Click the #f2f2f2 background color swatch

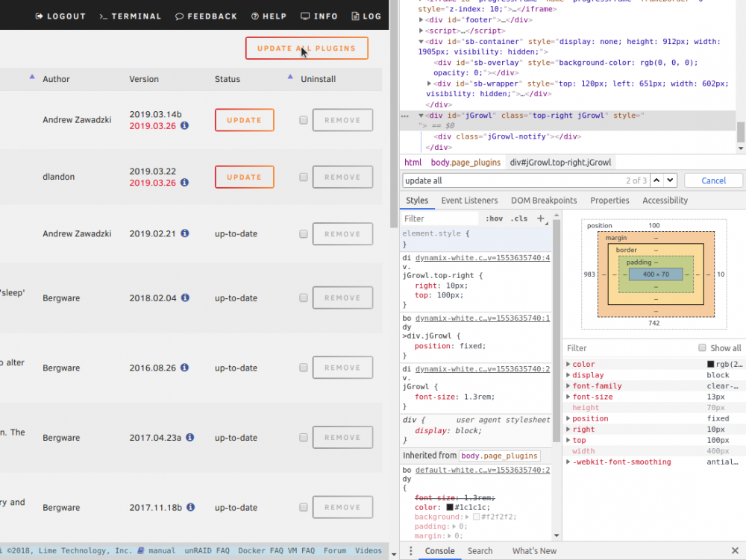pyautogui.click(x=476, y=517)
